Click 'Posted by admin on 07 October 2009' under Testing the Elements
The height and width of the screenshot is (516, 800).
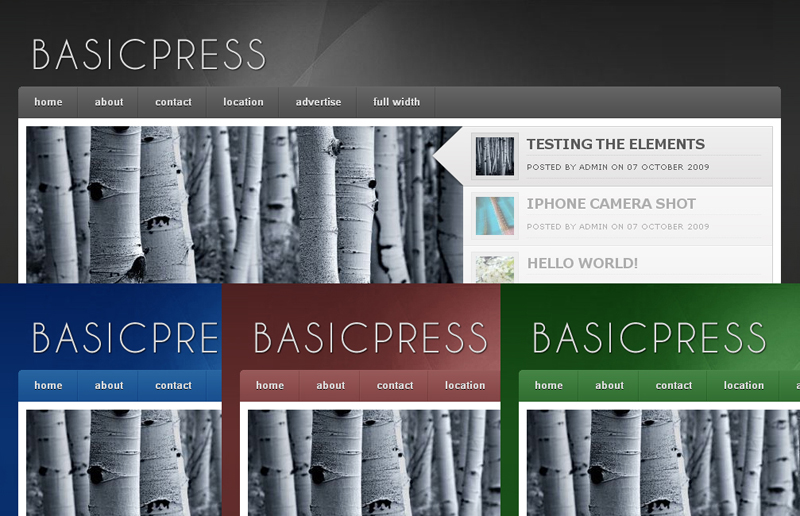617,167
